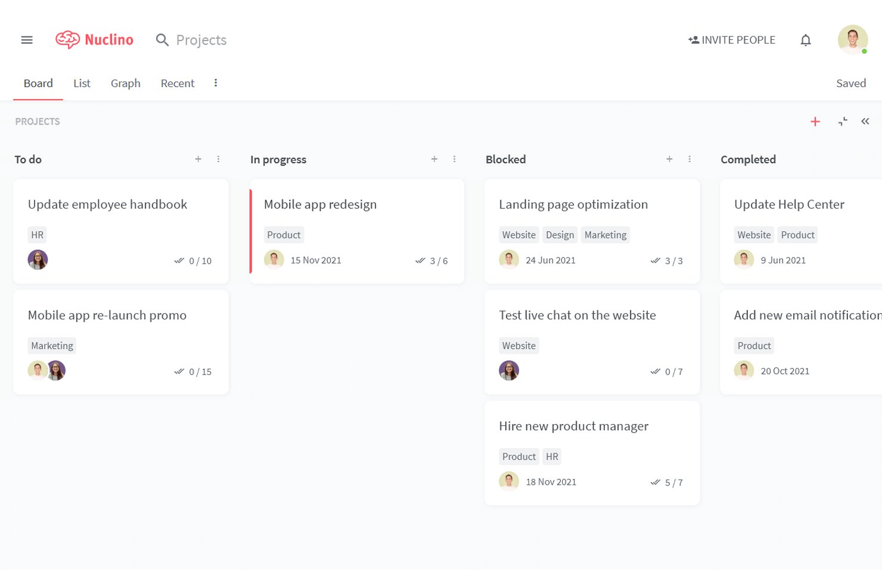Click HR tag on employee handbook card

pyautogui.click(x=38, y=235)
